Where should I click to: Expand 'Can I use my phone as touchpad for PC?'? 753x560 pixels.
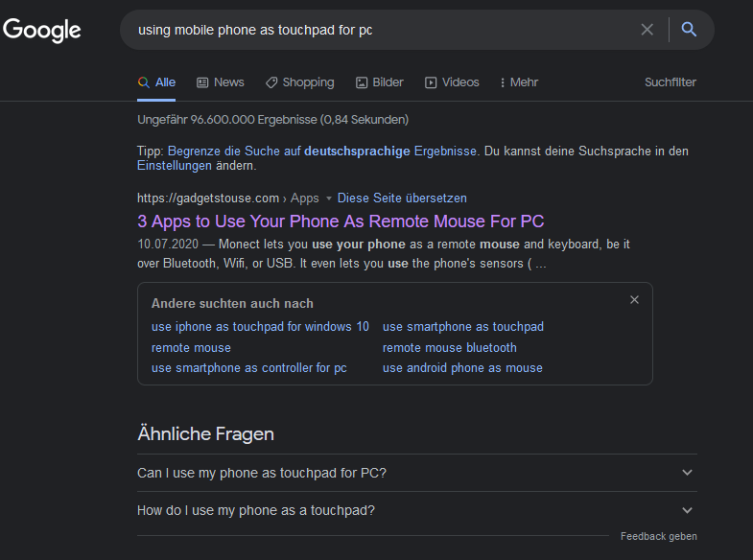pos(417,473)
